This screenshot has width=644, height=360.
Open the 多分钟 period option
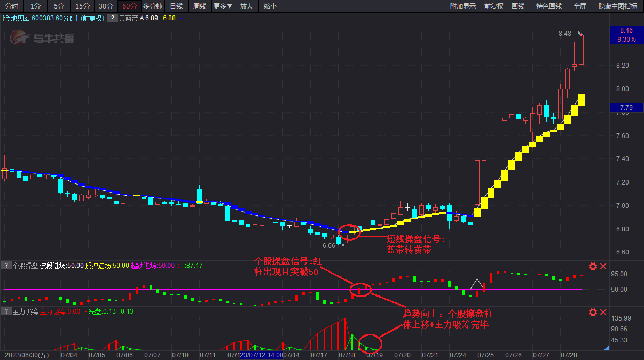(x=152, y=6)
